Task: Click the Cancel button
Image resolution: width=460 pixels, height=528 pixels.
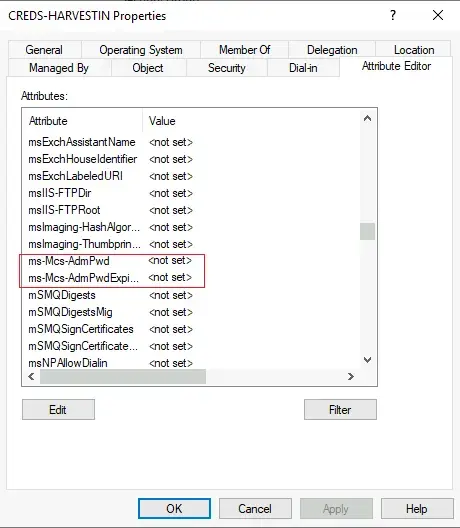Action: click(x=255, y=508)
